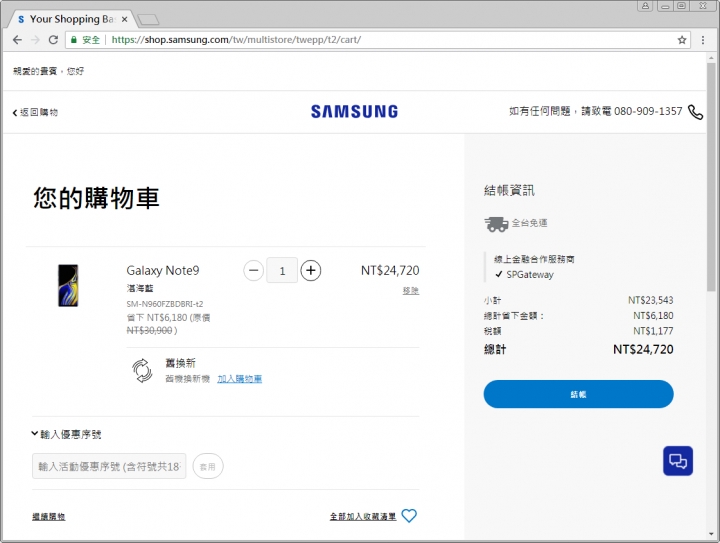Click the scrollbar down arrow

pyautogui.click(x=711, y=534)
